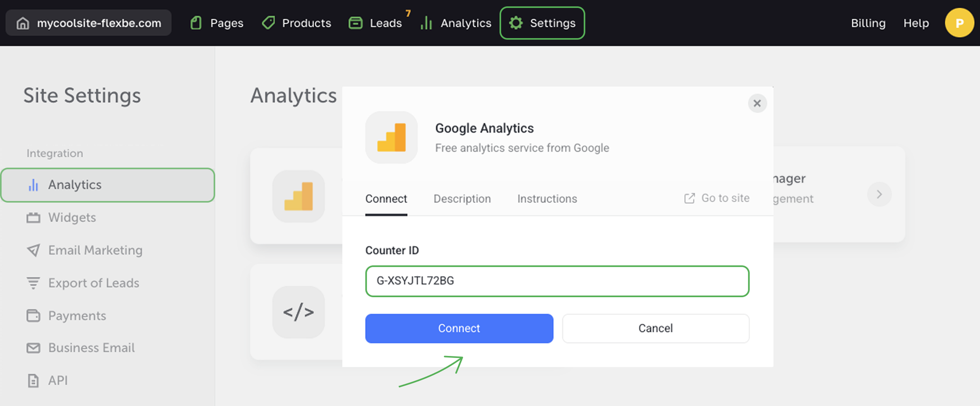Expand the Tag Manager card chevron arrow
The image size is (980, 406).
tap(879, 194)
